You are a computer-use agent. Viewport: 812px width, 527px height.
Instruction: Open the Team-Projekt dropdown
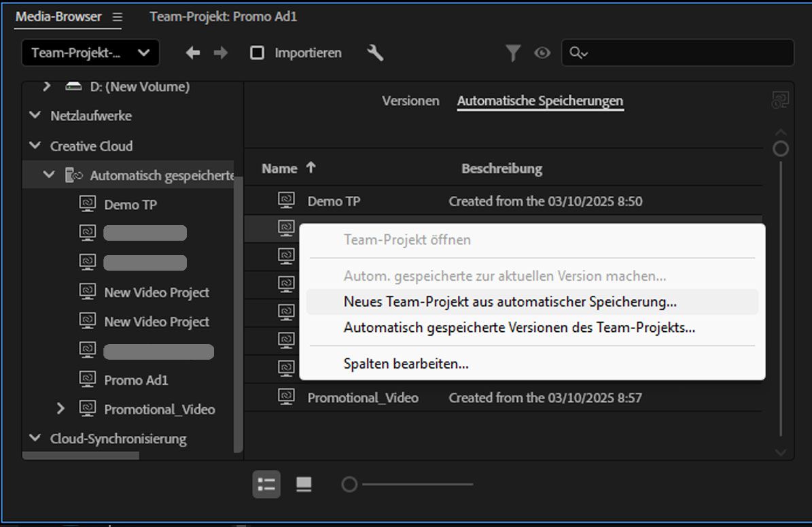pos(90,53)
